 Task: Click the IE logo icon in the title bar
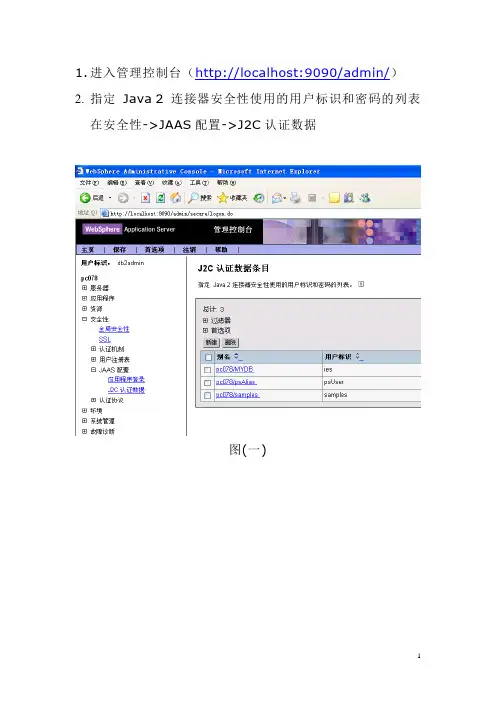[x=80, y=171]
